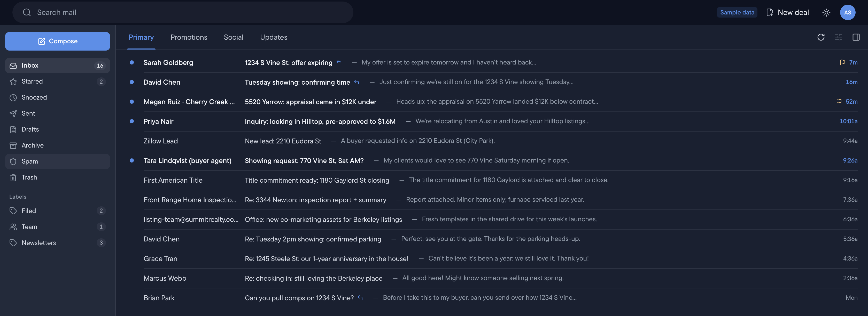This screenshot has width=868, height=316.
Task: Toggle light theme with sun icon
Action: coord(826,12)
